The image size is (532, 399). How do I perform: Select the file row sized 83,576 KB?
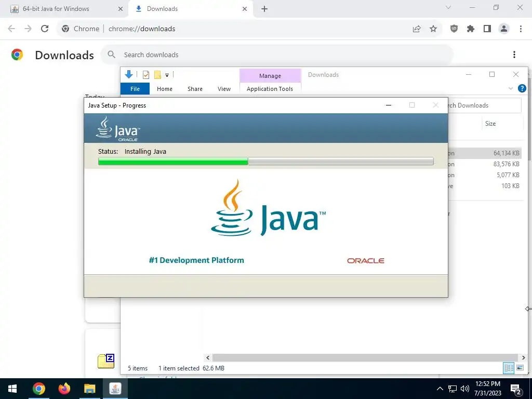[x=485, y=164]
